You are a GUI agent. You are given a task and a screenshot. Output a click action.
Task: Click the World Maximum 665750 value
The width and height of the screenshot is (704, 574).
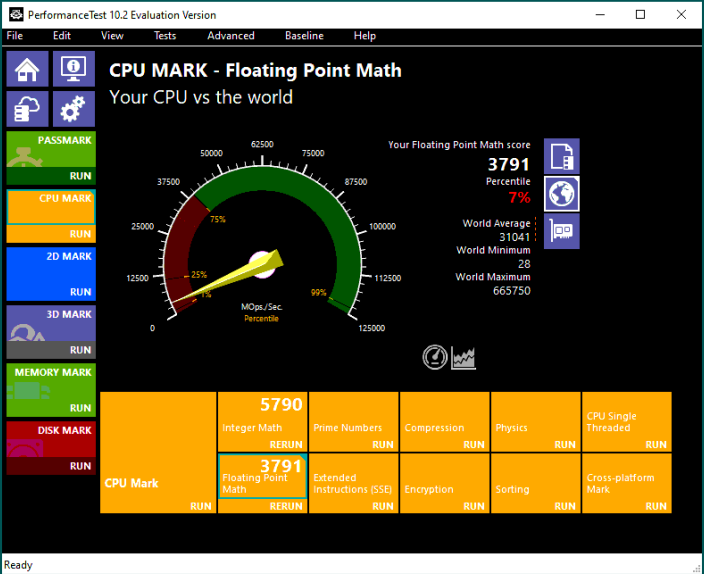(x=511, y=291)
